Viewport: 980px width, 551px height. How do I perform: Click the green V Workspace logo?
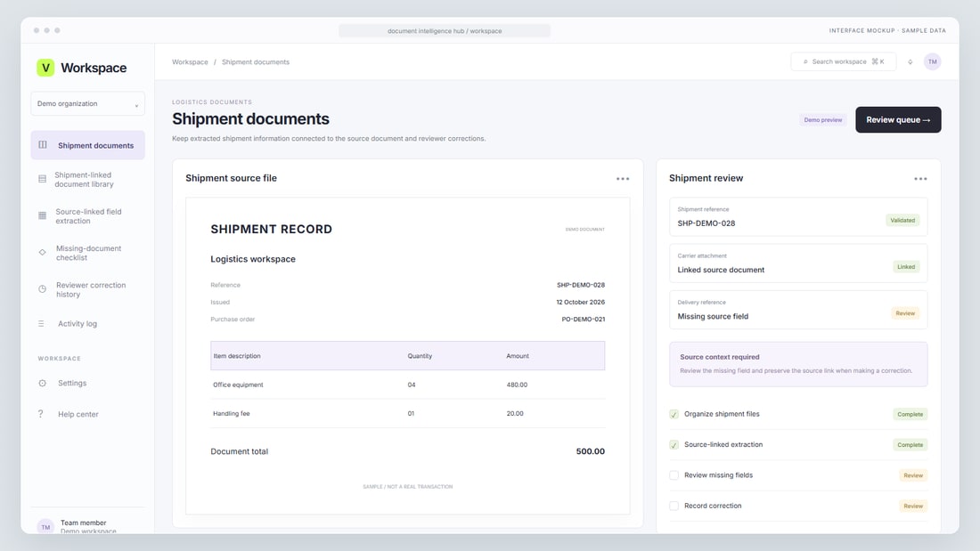click(45, 68)
